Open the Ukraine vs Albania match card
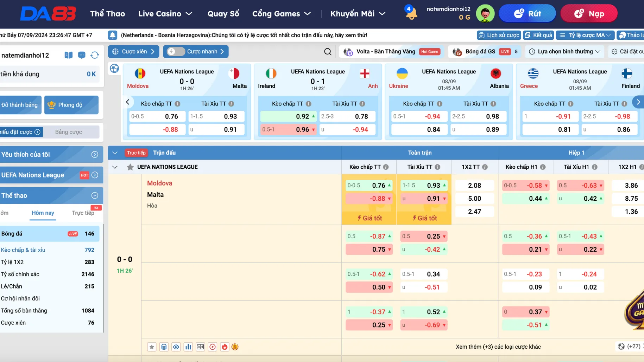Image resolution: width=644 pixels, height=362 pixels. pos(449,102)
